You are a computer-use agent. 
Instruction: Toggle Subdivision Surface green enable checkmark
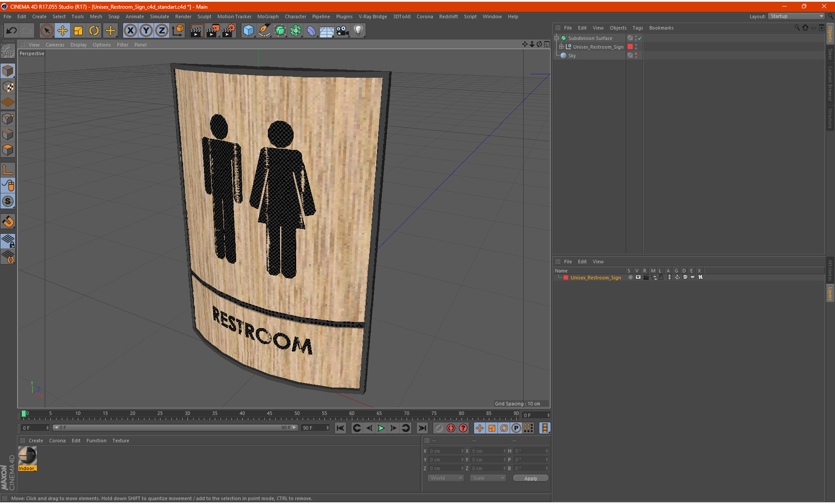(640, 38)
